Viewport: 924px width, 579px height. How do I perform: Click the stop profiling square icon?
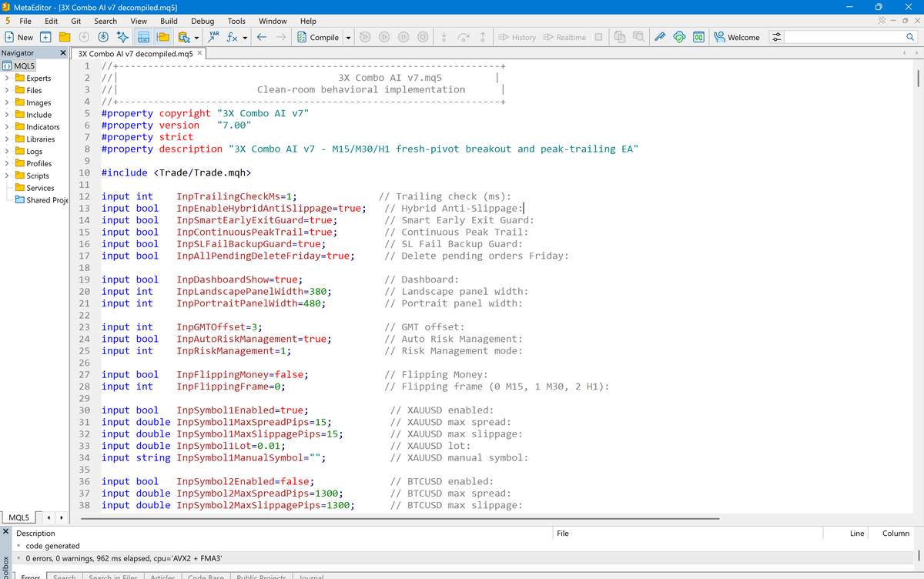click(598, 37)
